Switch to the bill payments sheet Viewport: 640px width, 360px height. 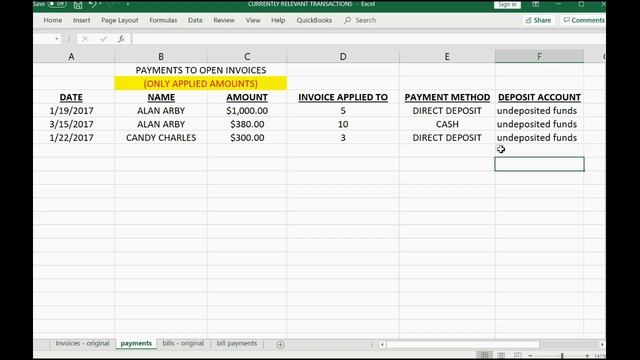coord(237,343)
